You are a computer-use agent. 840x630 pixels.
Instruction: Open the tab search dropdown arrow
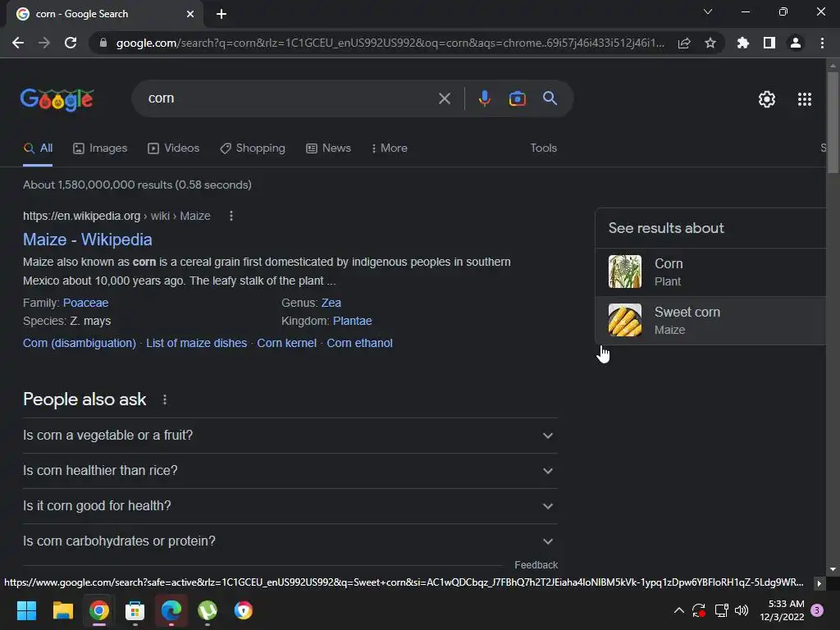(708, 11)
